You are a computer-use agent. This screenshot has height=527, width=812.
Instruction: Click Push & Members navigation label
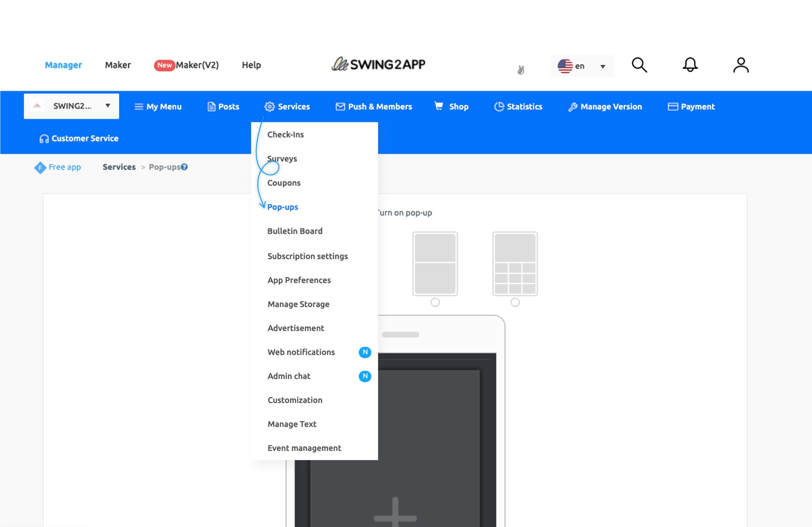380,107
